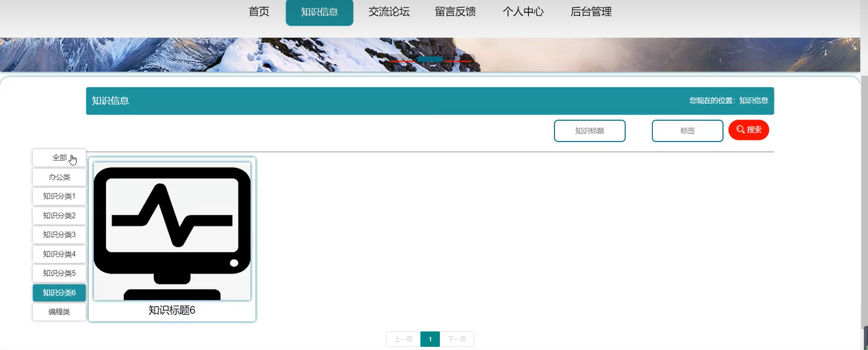Go to the 下一页 next page
Image resolution: width=868 pixels, height=350 pixels.
(457, 339)
